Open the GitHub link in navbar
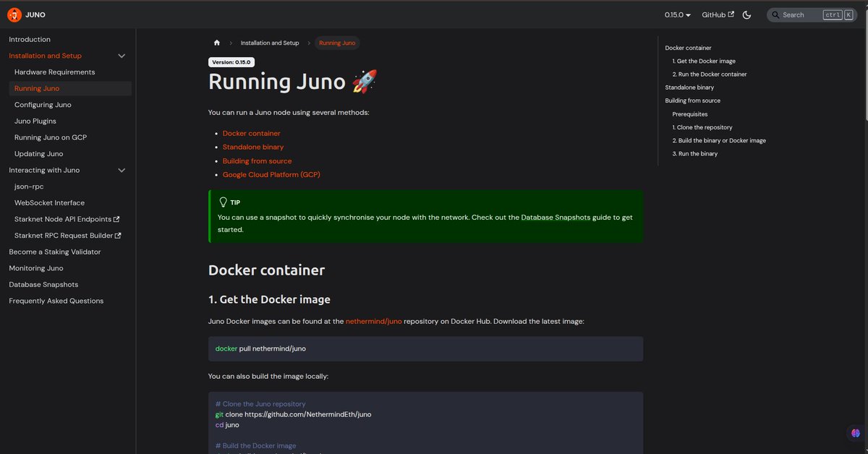Image resolution: width=868 pixels, height=454 pixels. (718, 14)
